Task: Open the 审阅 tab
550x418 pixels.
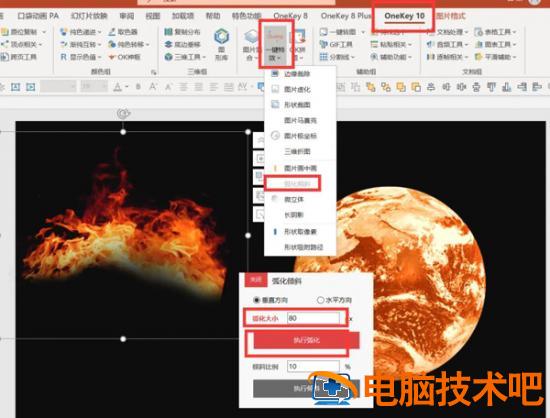Action: click(127, 16)
